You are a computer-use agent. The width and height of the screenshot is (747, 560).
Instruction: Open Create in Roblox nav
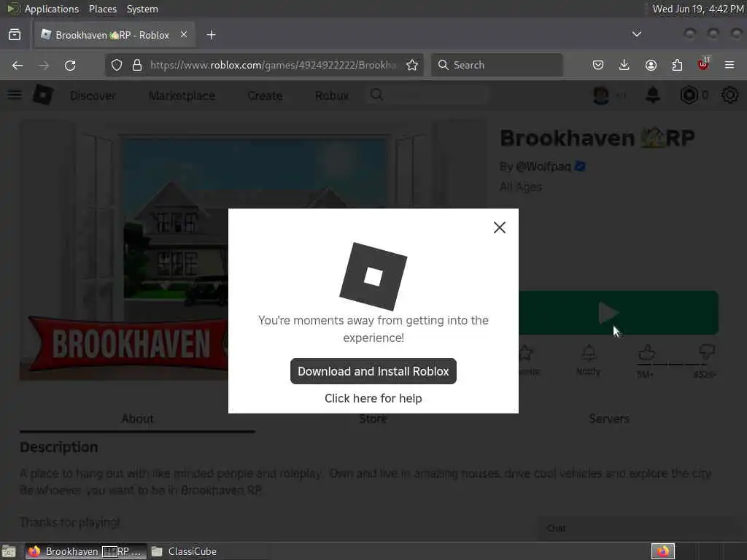click(265, 96)
